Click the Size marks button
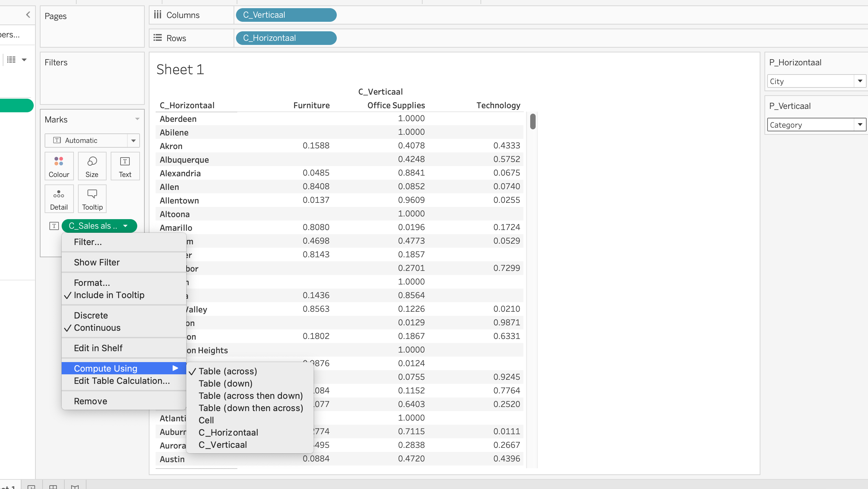Viewport: 868px width, 489px height. [92, 166]
